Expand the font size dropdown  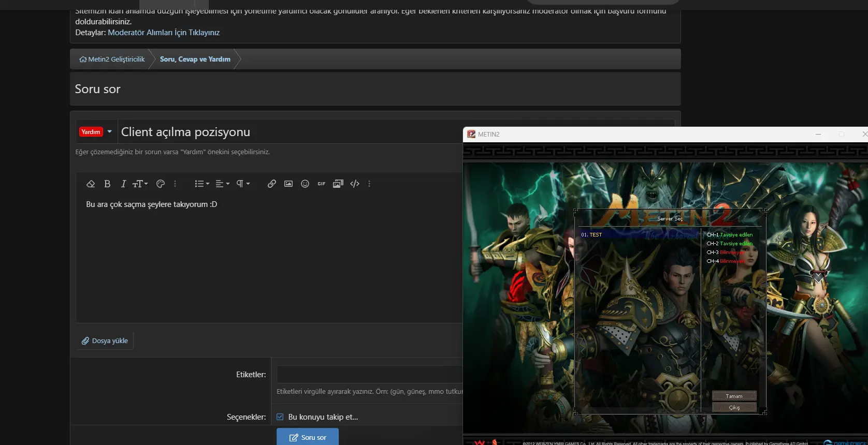point(140,184)
